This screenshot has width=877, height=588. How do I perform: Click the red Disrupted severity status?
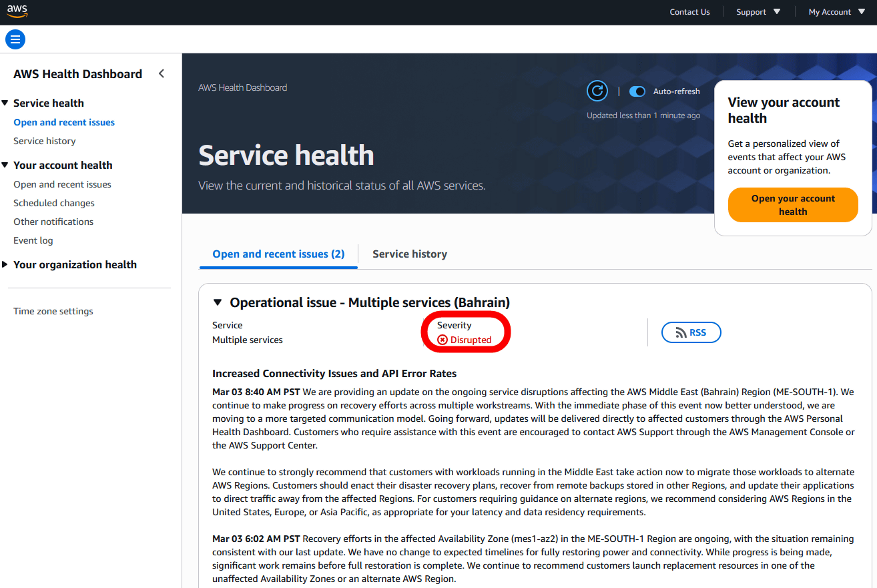pyautogui.click(x=465, y=340)
